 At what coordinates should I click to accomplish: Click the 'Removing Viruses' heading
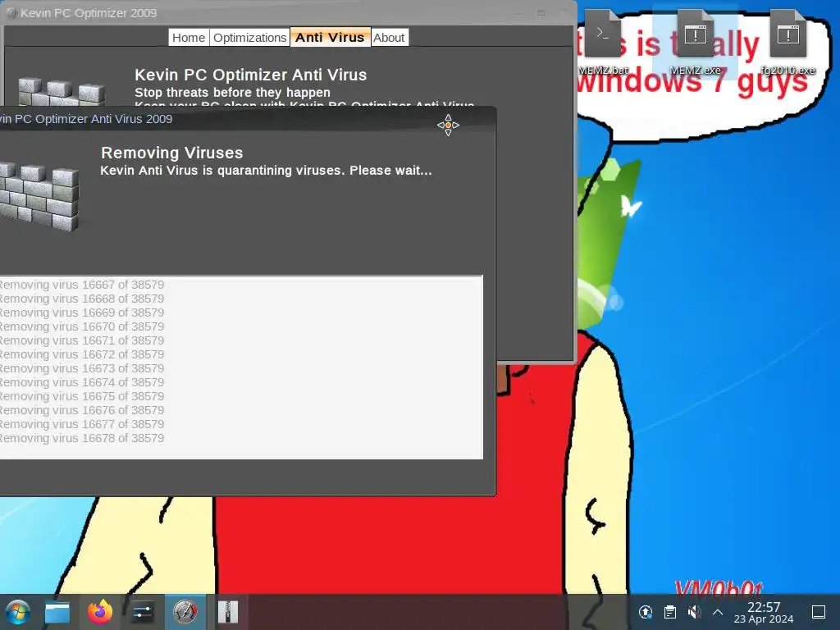pos(172,153)
